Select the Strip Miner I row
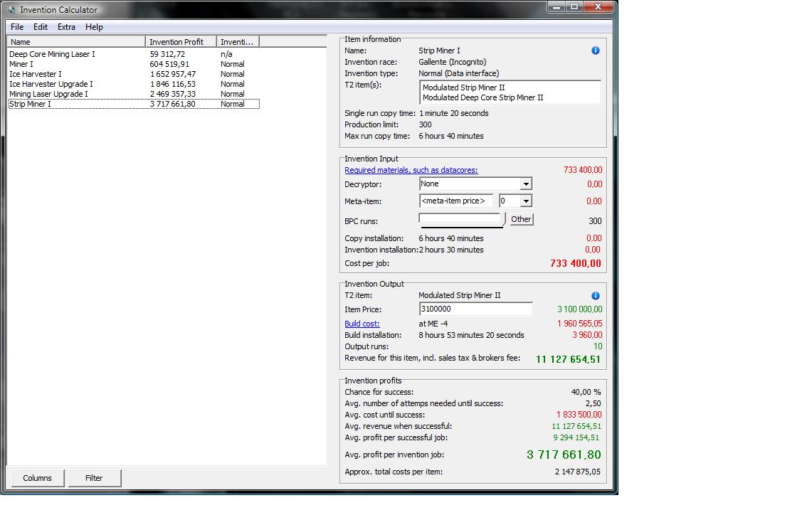This screenshot has height=510, width=812. click(134, 104)
